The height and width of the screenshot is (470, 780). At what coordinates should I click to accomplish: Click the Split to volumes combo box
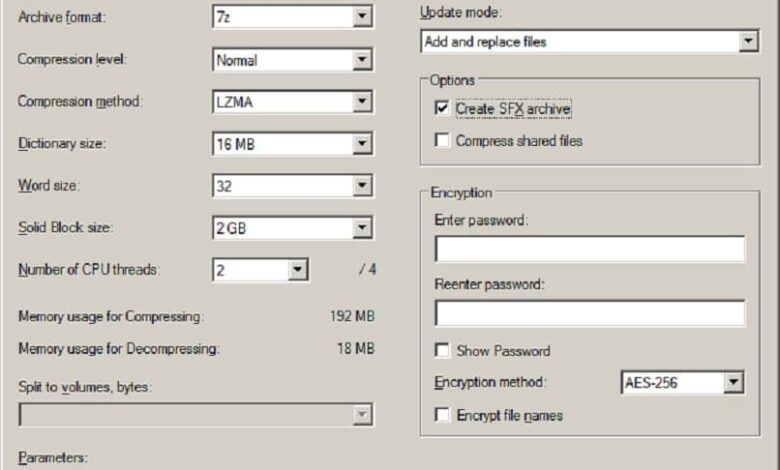(x=195, y=415)
